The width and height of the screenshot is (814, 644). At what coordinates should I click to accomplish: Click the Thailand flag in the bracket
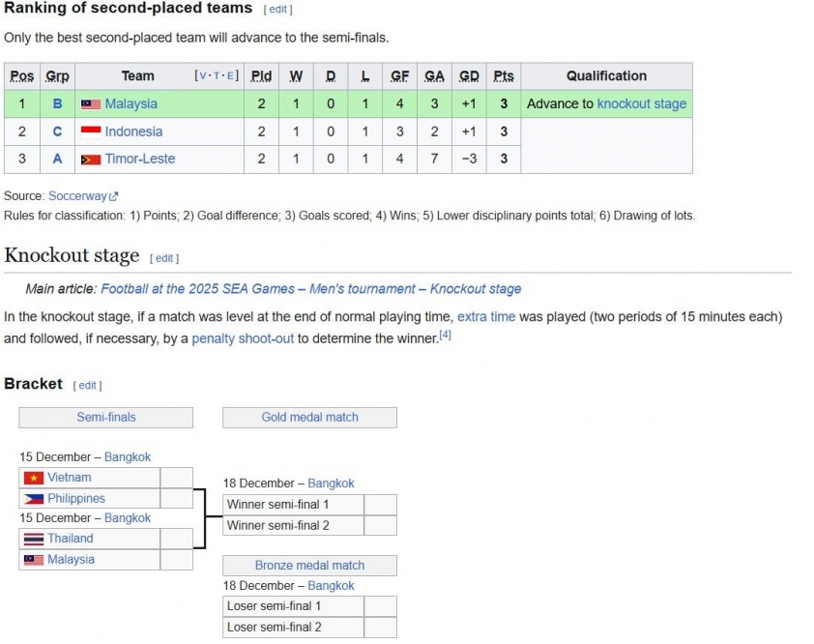34,539
